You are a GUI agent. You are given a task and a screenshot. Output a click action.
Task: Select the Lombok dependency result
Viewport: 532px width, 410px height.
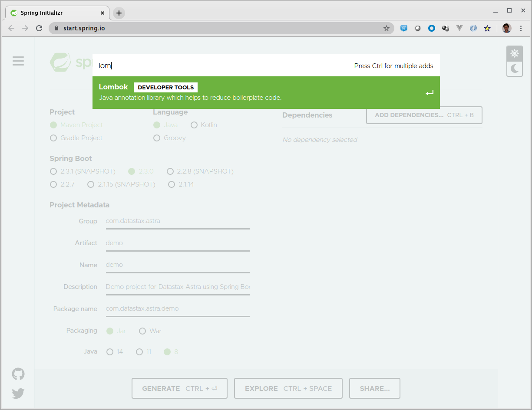266,92
